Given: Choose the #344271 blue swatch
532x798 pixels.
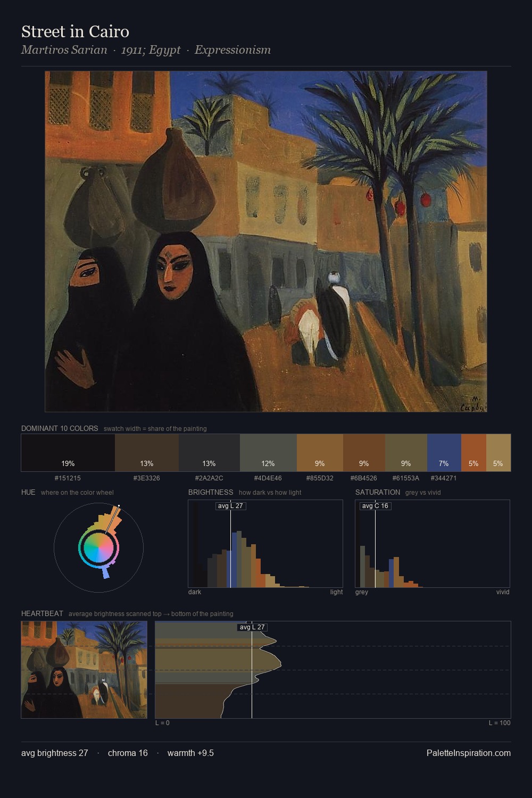Looking at the screenshot, I should tap(444, 453).
